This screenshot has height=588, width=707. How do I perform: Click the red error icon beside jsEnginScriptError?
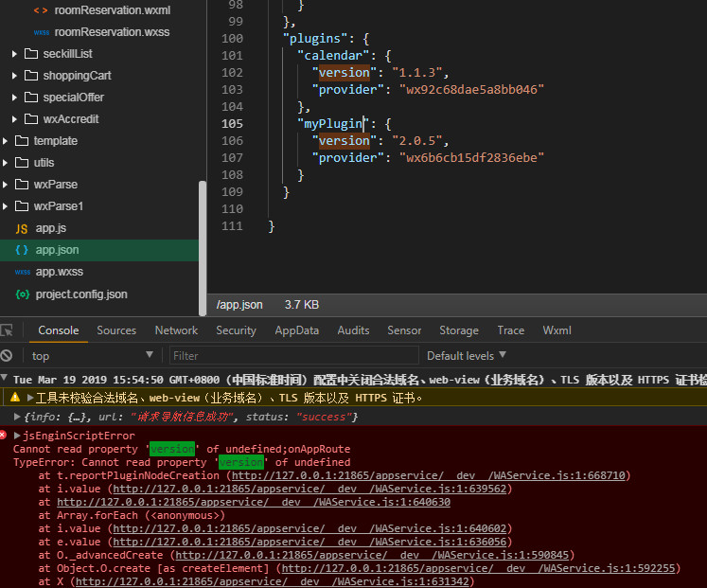tap(5, 436)
